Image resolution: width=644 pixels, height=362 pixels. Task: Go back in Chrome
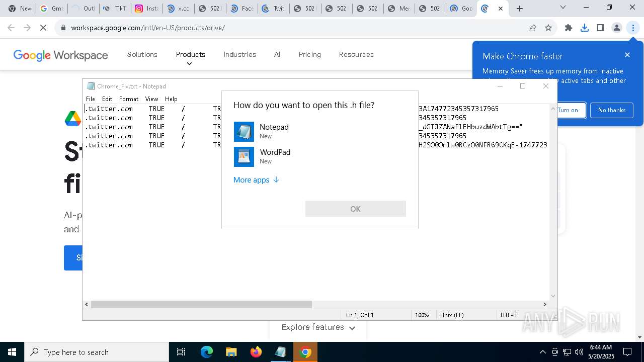tap(11, 28)
